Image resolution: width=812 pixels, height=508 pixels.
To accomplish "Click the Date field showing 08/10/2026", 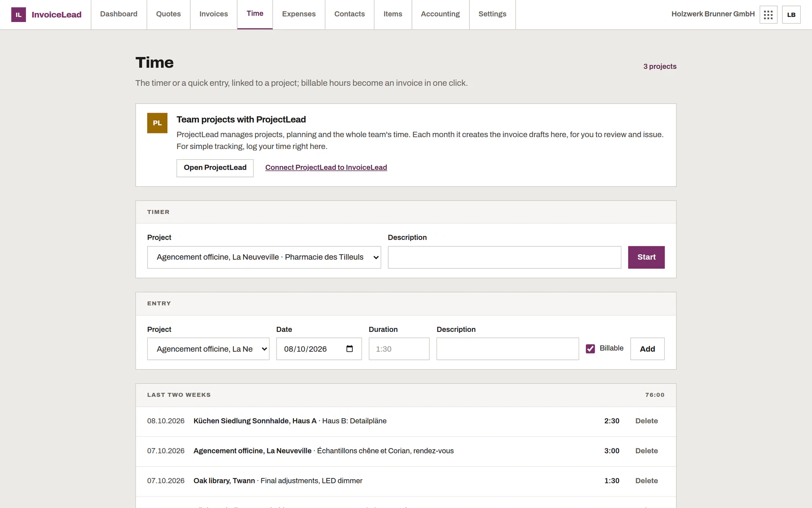I will pos(319,349).
